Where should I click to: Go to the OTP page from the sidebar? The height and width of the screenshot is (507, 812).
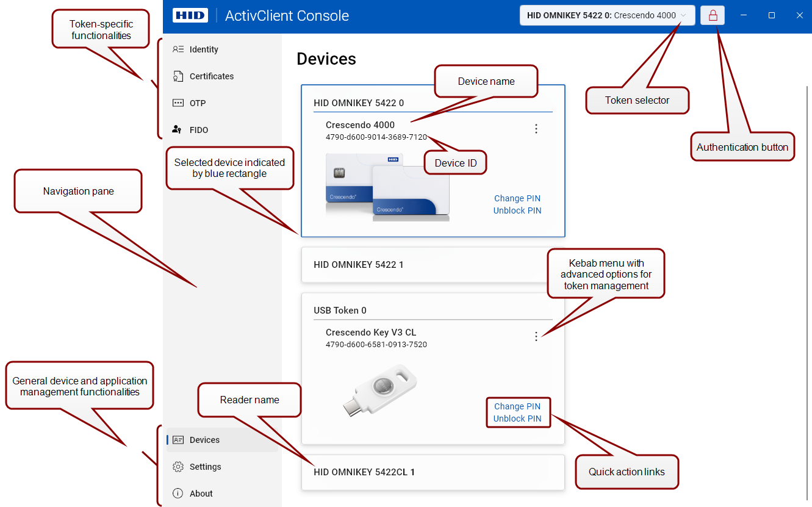[222, 103]
